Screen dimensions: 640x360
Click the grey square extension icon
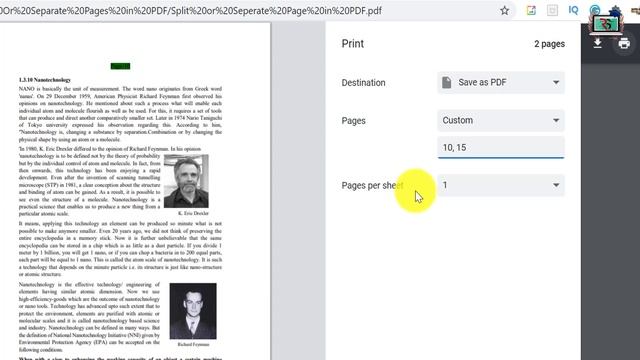(x=552, y=11)
